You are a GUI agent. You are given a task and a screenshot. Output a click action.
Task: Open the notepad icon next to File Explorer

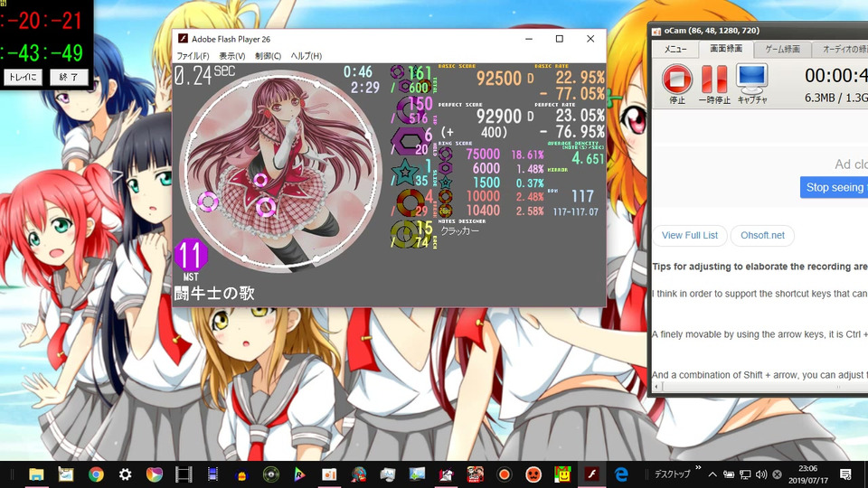66,474
